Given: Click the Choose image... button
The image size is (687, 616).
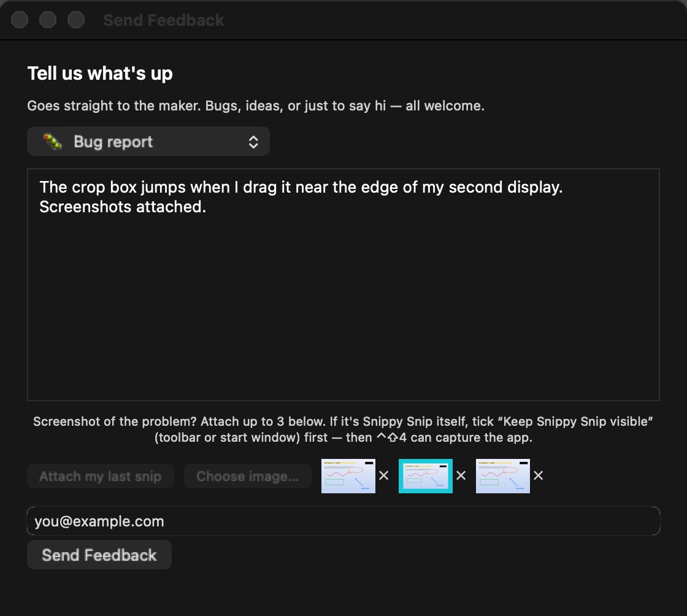Looking at the screenshot, I should [248, 475].
